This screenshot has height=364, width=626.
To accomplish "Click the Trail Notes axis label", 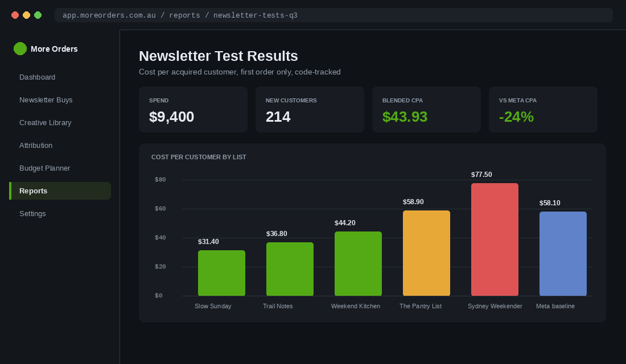I will pyautogui.click(x=278, y=306).
